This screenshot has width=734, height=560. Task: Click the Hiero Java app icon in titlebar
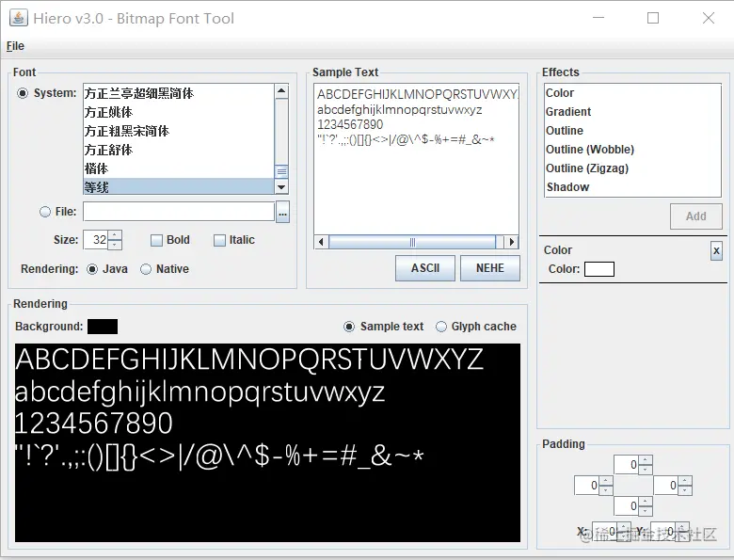pyautogui.click(x=19, y=18)
